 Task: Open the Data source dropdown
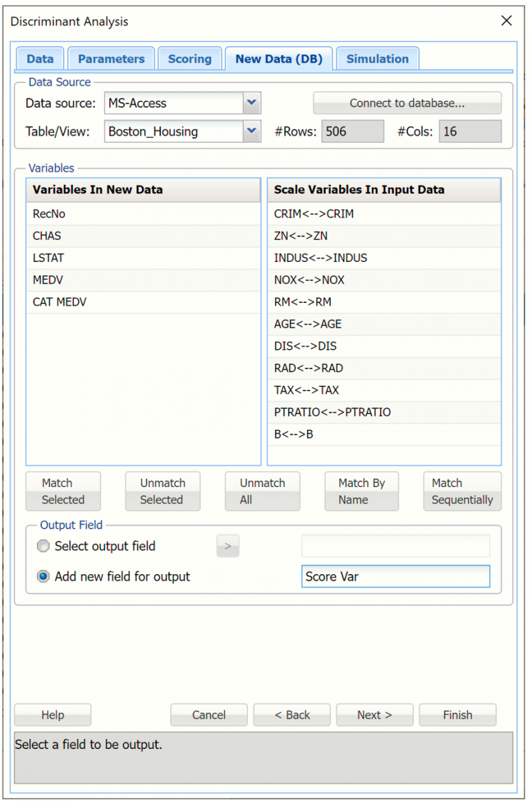coord(251,103)
